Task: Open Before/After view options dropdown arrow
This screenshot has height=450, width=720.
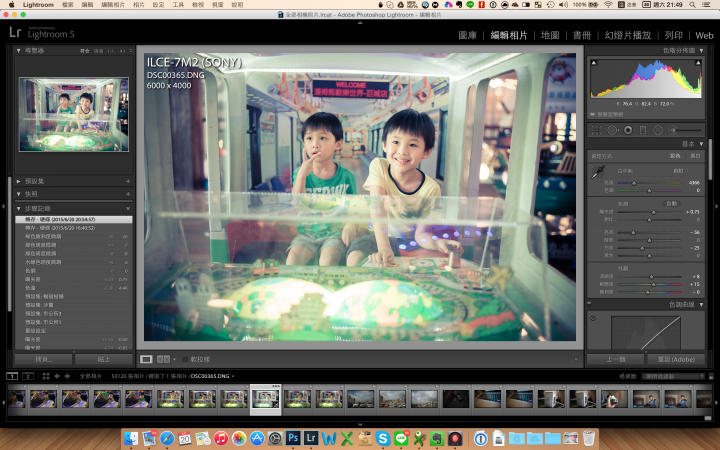Action: click(174, 359)
